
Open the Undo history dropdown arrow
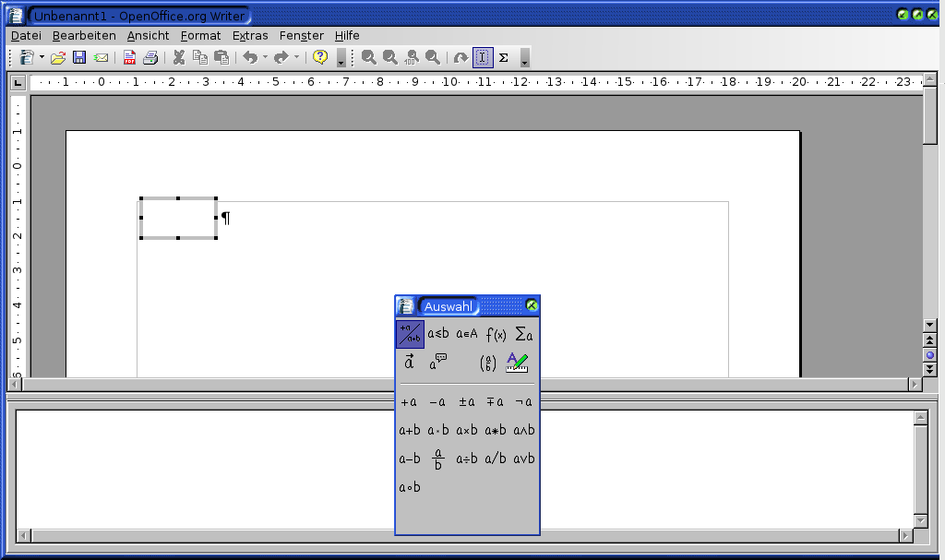(x=265, y=58)
